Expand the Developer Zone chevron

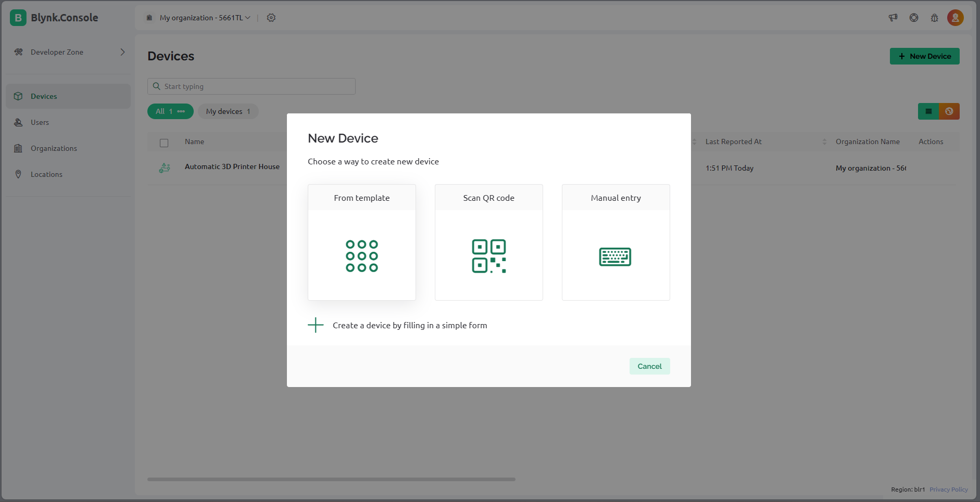pyautogui.click(x=122, y=52)
